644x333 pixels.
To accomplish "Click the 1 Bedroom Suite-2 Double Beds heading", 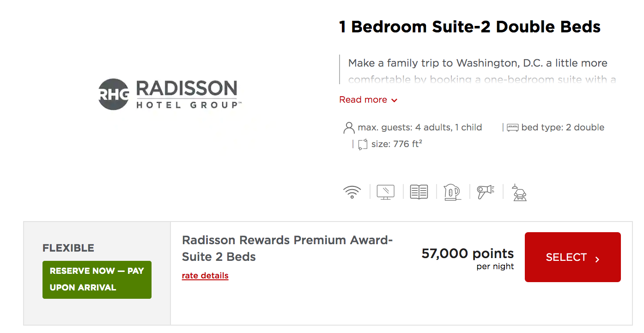I will tap(470, 27).
